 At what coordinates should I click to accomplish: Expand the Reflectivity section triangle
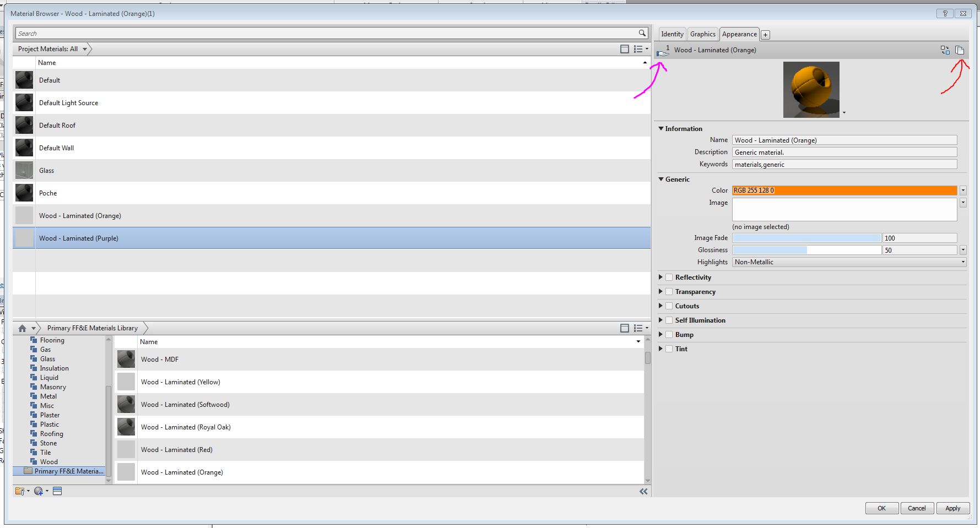pyautogui.click(x=660, y=277)
